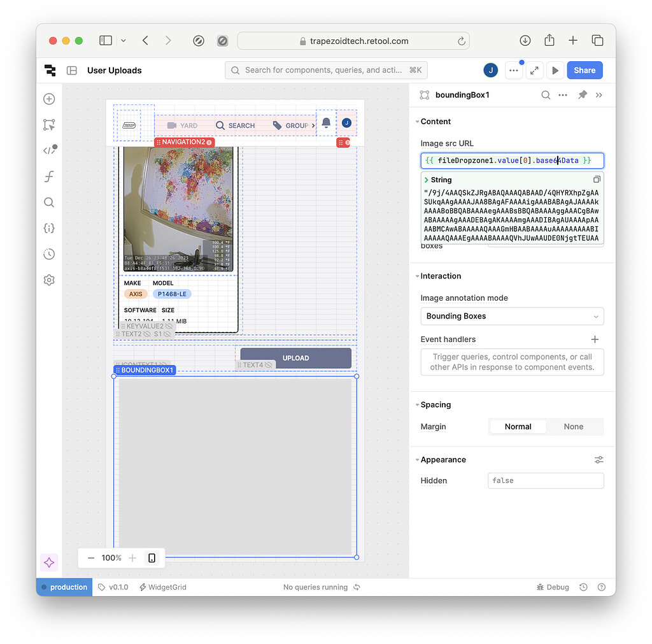This screenshot has height=644, width=652.
Task: Open the Image annotation mode dropdown
Action: pyautogui.click(x=512, y=316)
